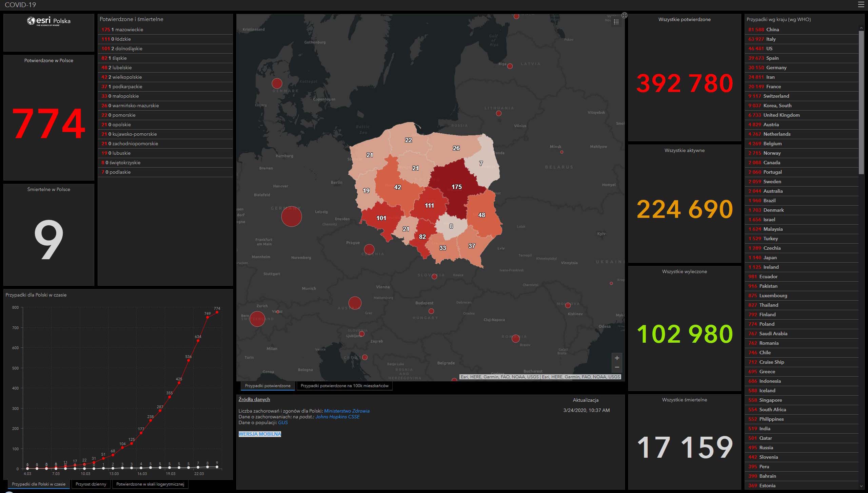Open the hamburger menu in header
The image size is (868, 493).
tap(861, 5)
